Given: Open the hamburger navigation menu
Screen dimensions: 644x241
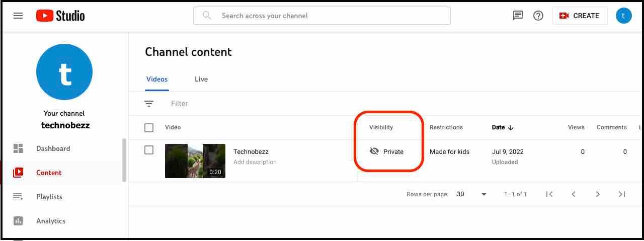Looking at the screenshot, I should pos(18,16).
